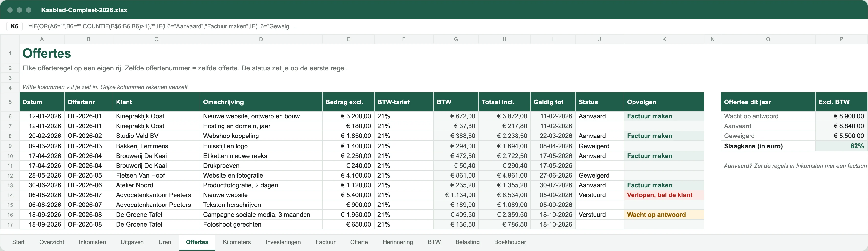This screenshot has height=251, width=868.
Task: Click into the formula bar text
Action: tap(162, 26)
